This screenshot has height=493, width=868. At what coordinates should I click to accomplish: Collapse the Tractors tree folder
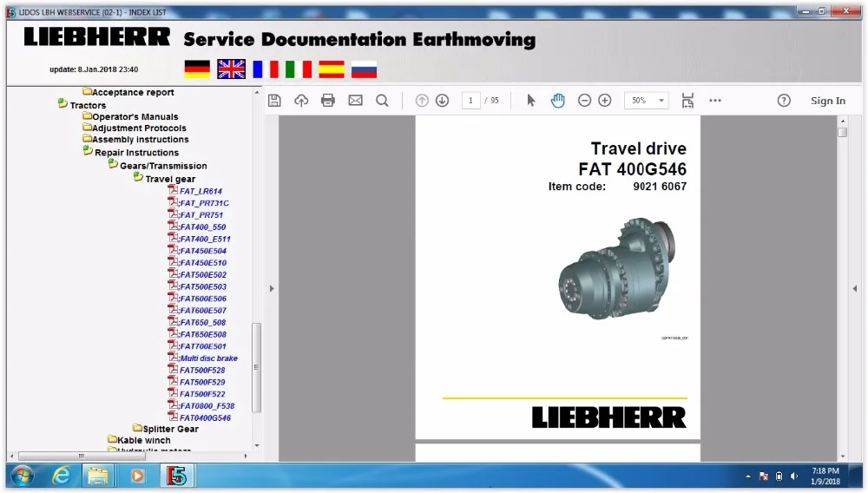tap(63, 103)
